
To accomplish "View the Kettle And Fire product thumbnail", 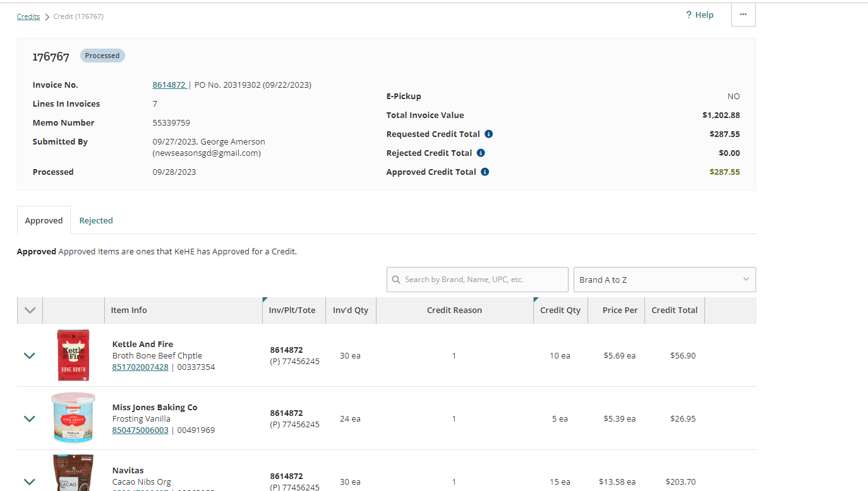I will (73, 355).
